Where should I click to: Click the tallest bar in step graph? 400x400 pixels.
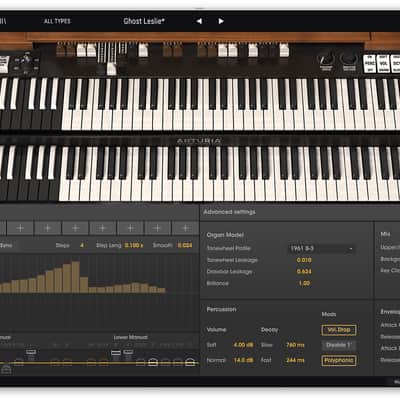76,277
